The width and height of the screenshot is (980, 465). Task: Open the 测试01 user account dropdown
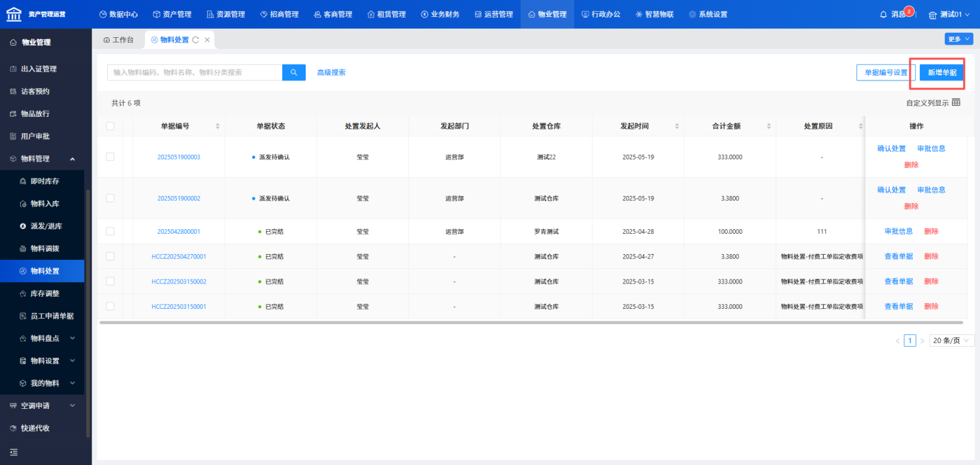point(950,14)
